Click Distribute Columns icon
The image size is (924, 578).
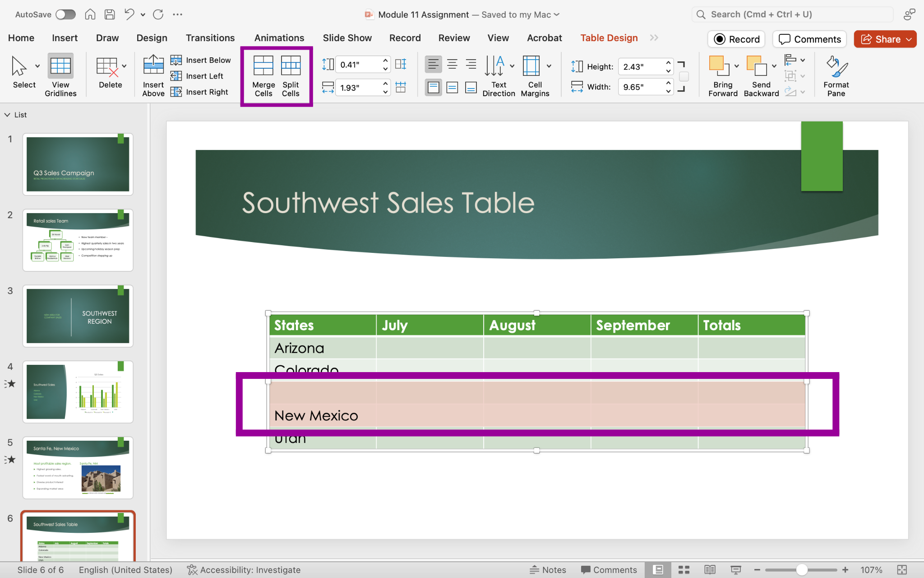(x=401, y=87)
